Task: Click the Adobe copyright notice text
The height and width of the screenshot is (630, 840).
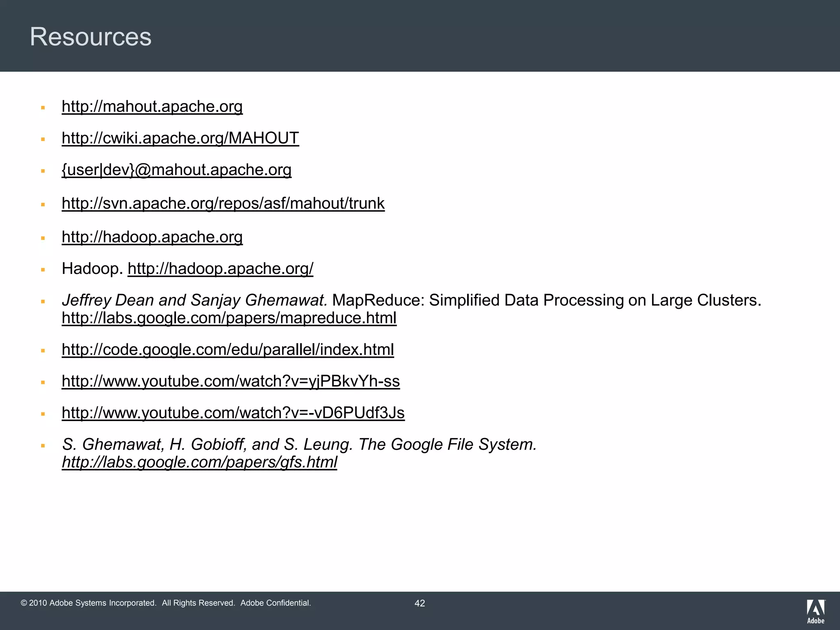Action: click(166, 603)
